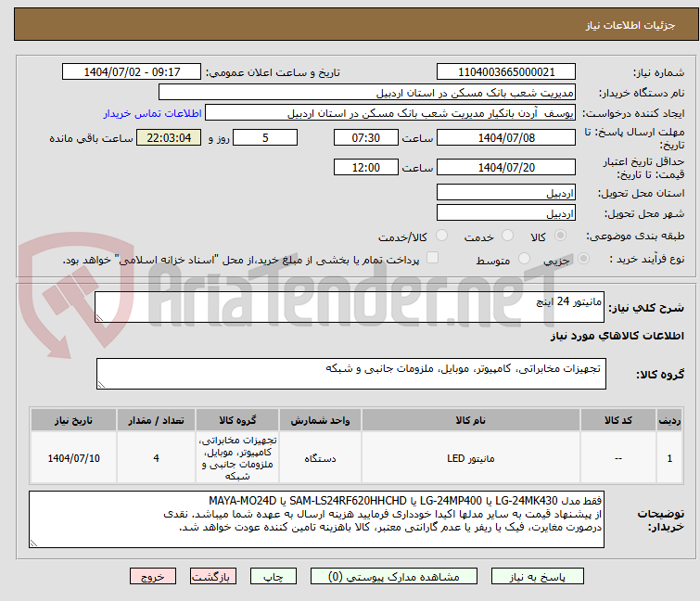Click the quantity cell '4'

coord(156,458)
